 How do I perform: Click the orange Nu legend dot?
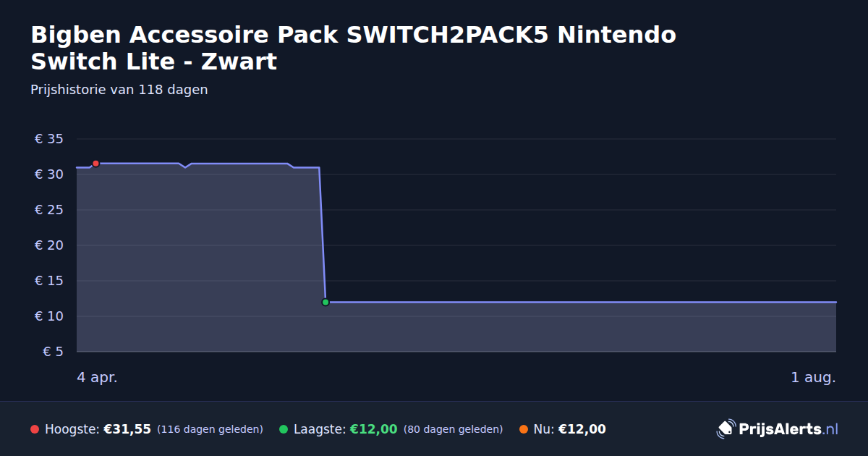[x=524, y=429]
